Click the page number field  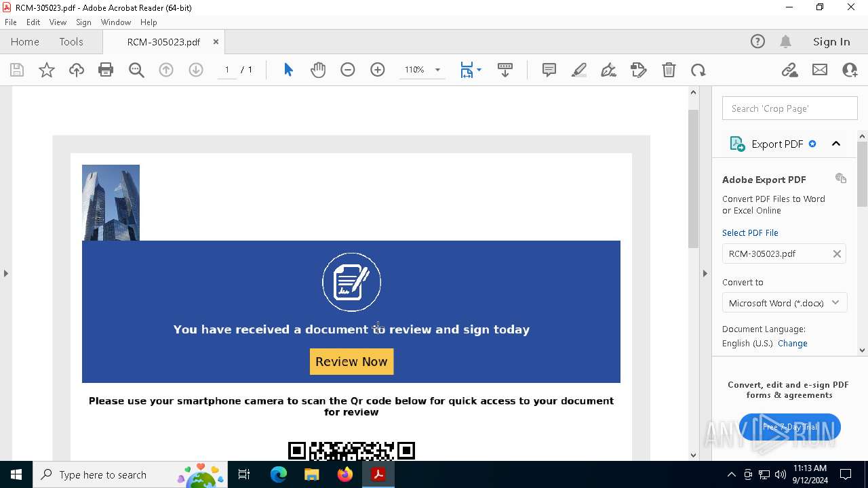click(226, 70)
